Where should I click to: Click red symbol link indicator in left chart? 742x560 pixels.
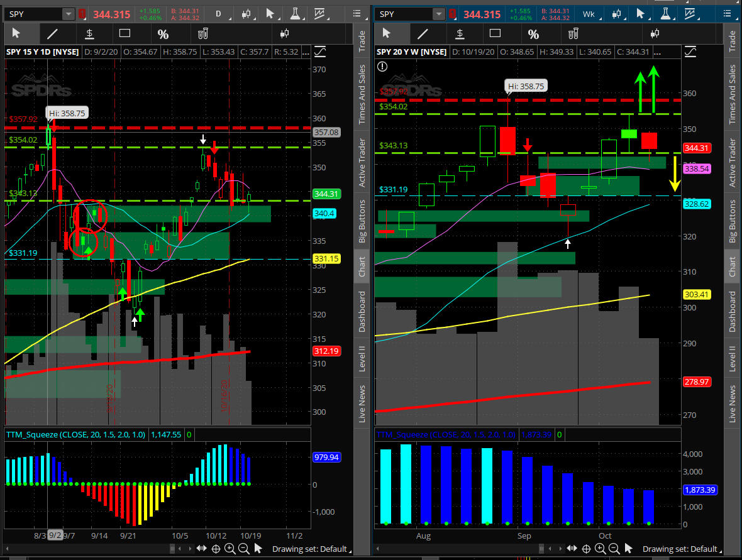tap(82, 14)
